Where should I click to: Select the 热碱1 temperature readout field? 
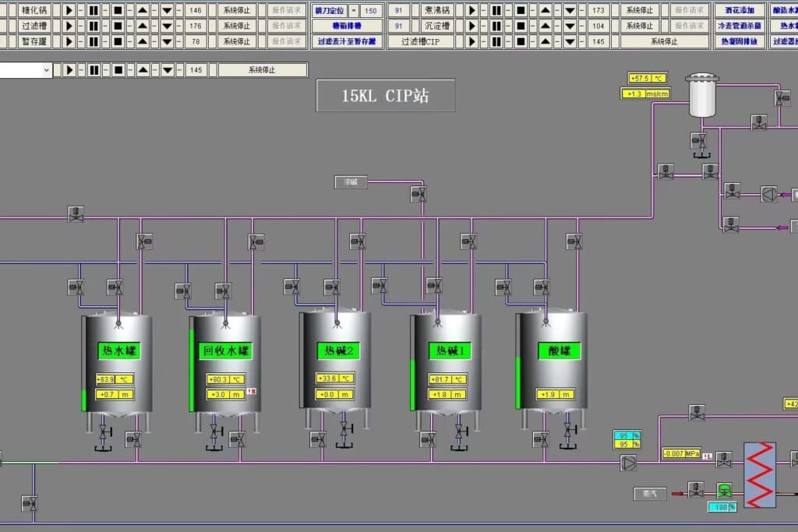click(x=447, y=379)
